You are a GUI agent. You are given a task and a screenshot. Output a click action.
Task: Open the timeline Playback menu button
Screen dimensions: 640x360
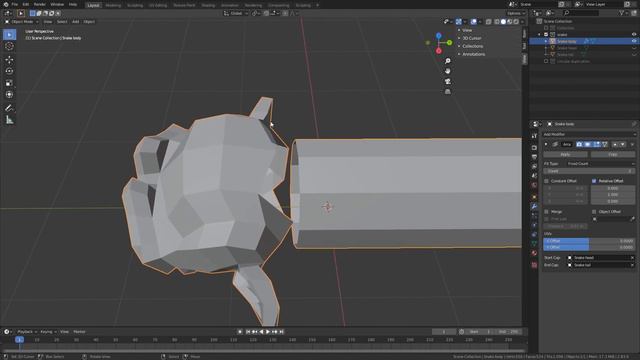click(x=27, y=332)
